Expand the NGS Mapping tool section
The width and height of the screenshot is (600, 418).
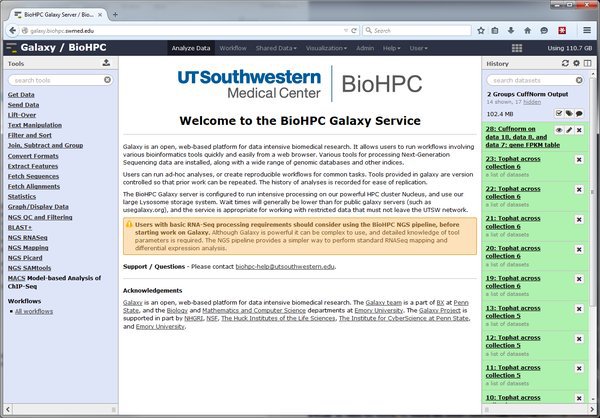click(28, 248)
